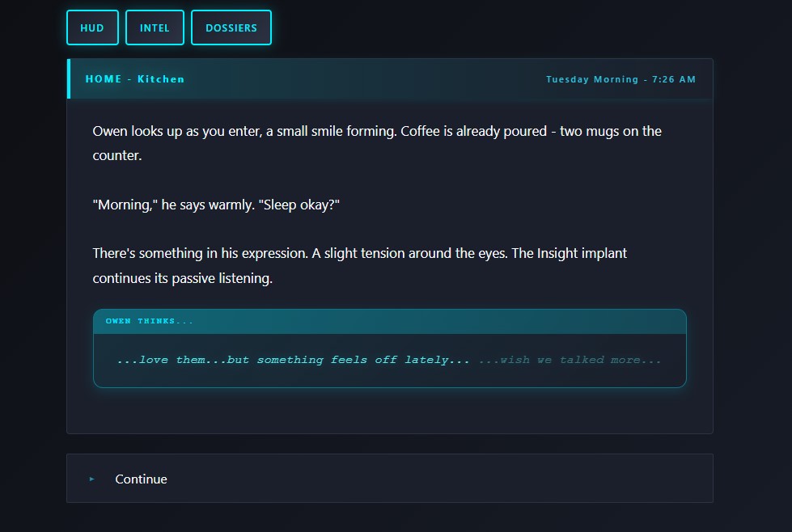Click the "...love them..." thought fragment
The width and height of the screenshot is (792, 532).
[x=168, y=360]
